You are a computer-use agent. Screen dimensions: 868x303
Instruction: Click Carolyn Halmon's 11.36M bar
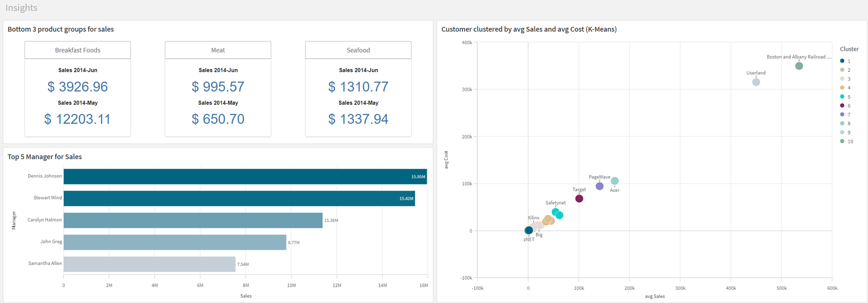pos(193,220)
